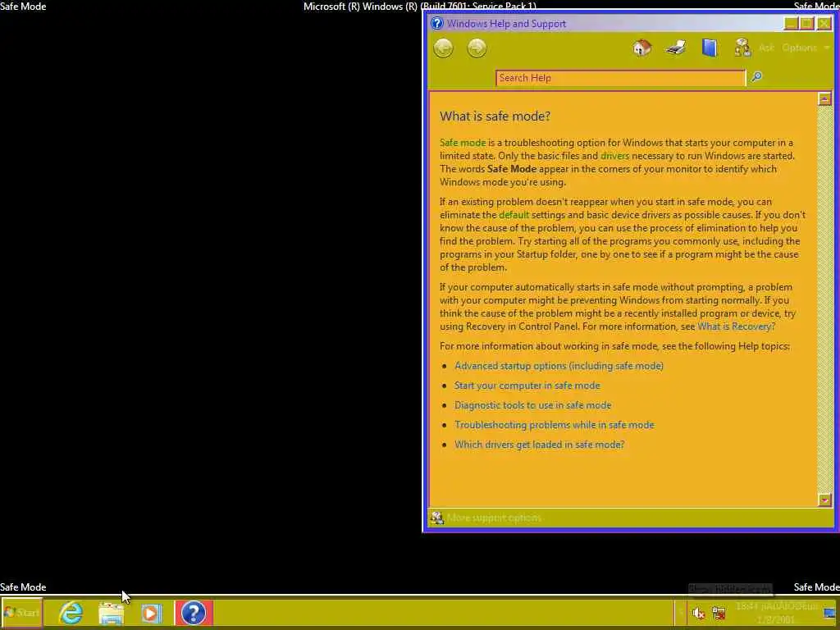
Task: Click the muted volume tray icon
Action: 698,613
